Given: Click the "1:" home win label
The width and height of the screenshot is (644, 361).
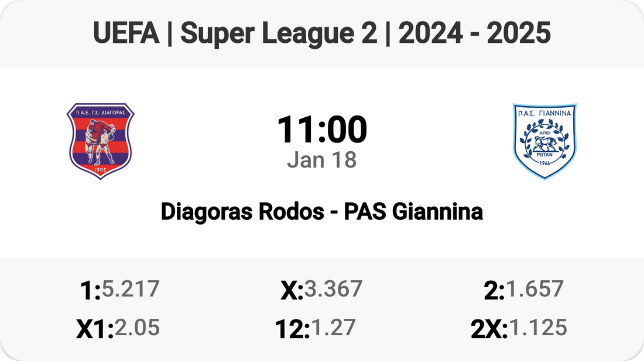Looking at the screenshot, I should [90, 291].
